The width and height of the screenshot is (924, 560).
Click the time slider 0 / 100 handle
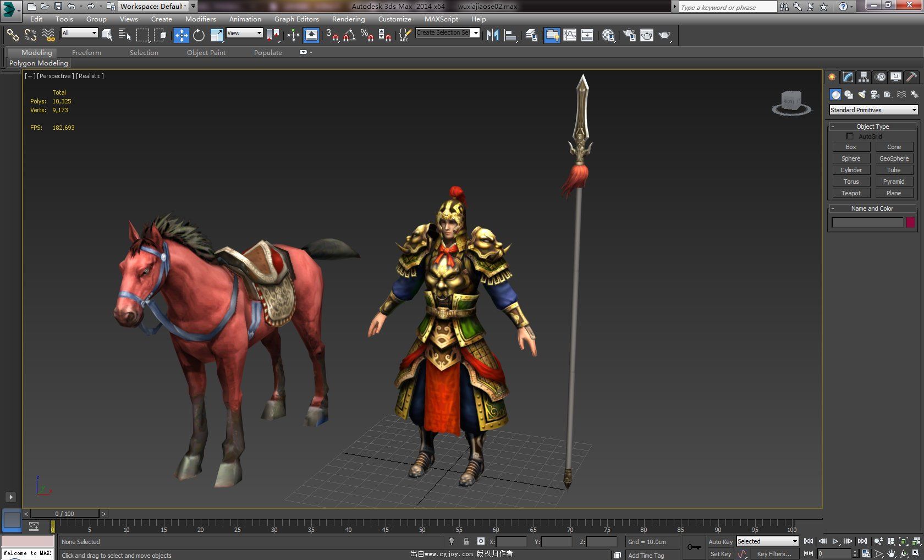pyautogui.click(x=64, y=514)
